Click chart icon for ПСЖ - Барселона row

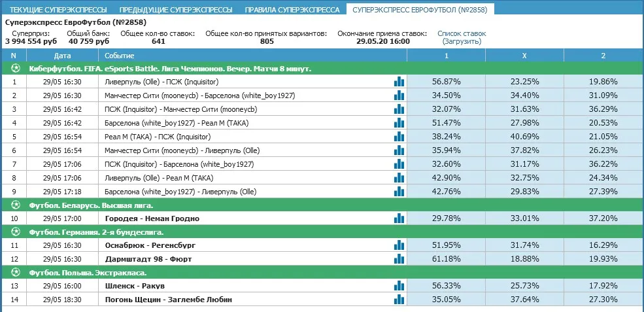(399, 164)
